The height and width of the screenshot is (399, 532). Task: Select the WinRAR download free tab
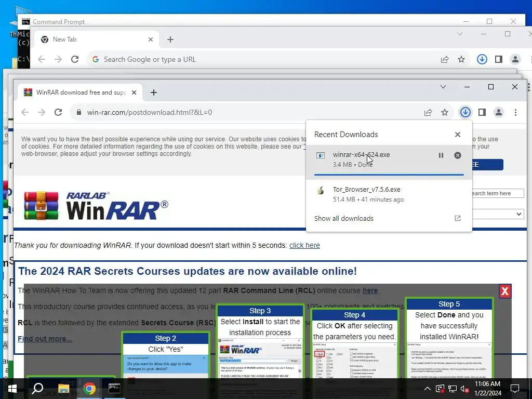pos(80,92)
